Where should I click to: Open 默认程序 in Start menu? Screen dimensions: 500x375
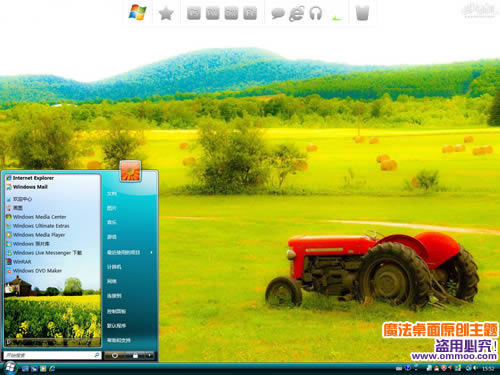click(x=116, y=326)
